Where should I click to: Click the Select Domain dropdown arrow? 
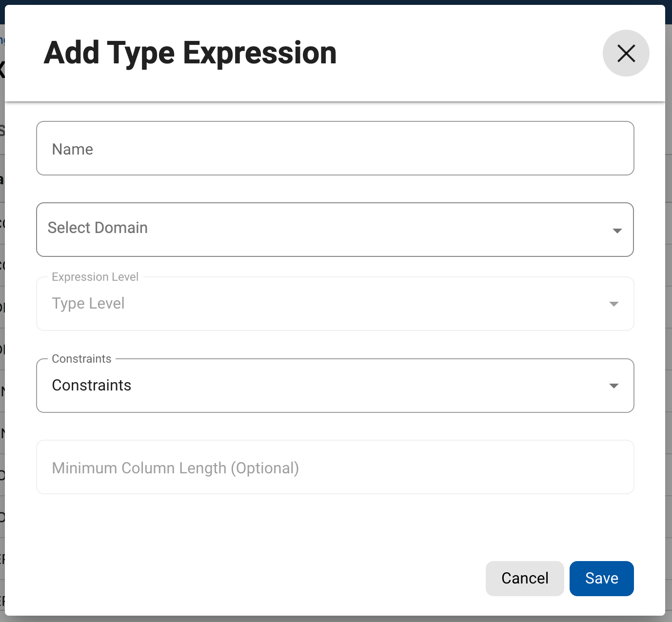click(x=617, y=231)
